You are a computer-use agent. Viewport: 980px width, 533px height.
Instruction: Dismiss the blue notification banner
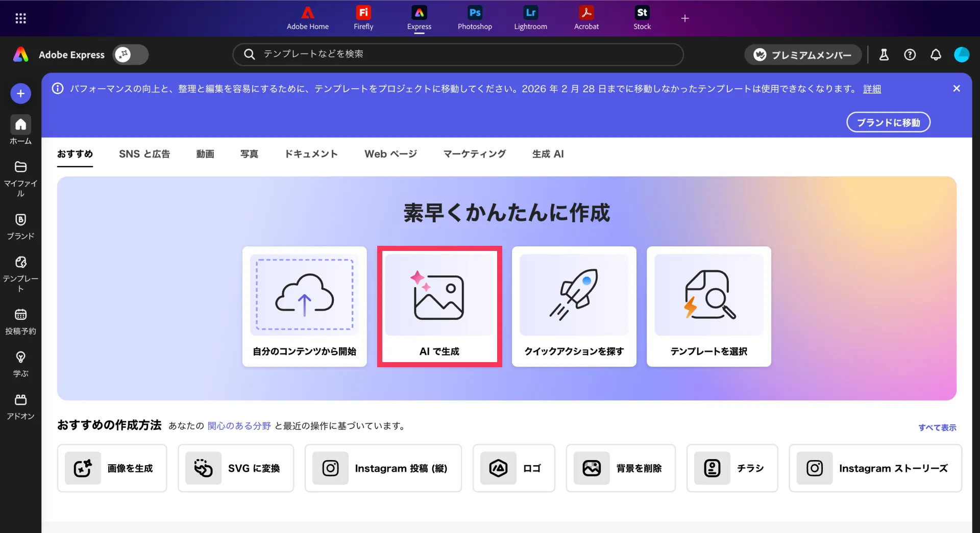957,89
